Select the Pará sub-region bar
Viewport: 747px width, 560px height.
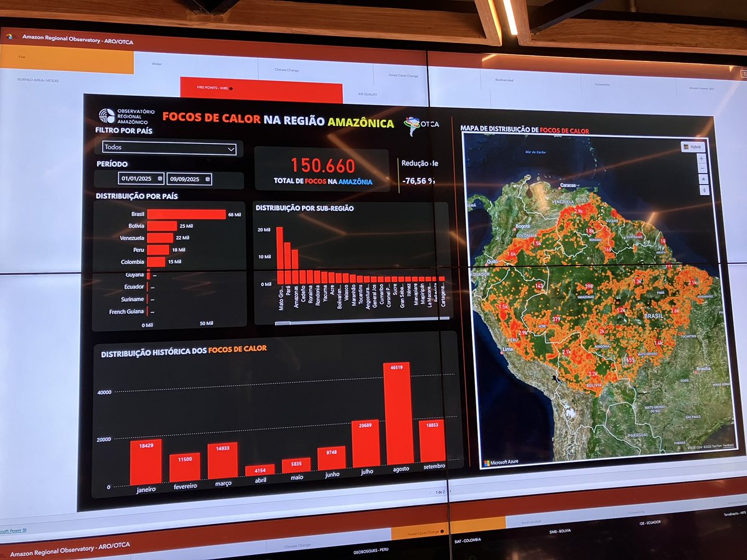point(288,263)
